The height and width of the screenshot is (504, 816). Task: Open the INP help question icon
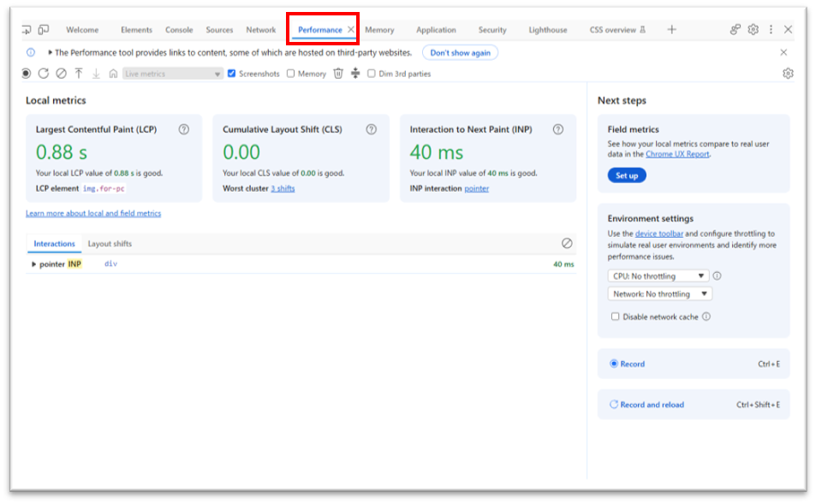pos(558,129)
